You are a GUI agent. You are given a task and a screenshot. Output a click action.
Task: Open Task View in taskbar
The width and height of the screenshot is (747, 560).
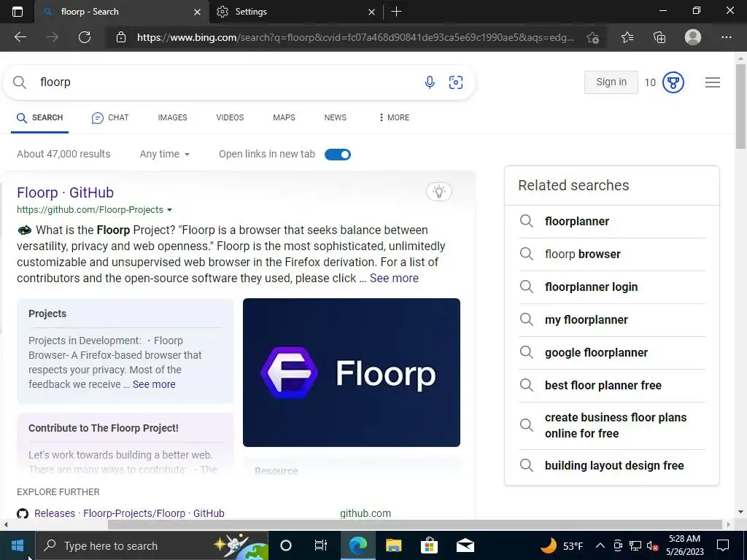tap(321, 545)
